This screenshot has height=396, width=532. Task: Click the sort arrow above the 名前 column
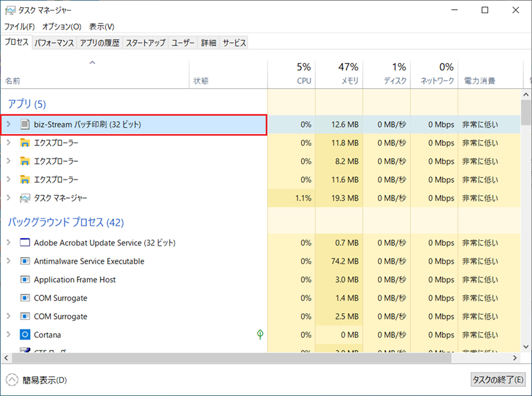pos(92,62)
